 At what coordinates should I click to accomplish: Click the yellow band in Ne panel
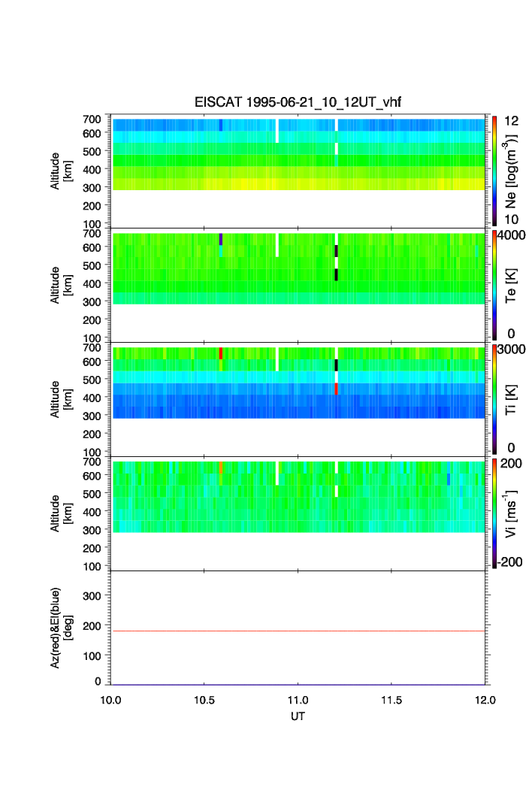298,184
